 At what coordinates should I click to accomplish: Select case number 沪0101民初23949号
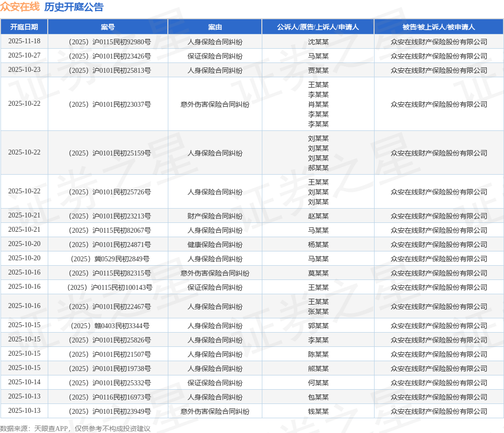122,411
